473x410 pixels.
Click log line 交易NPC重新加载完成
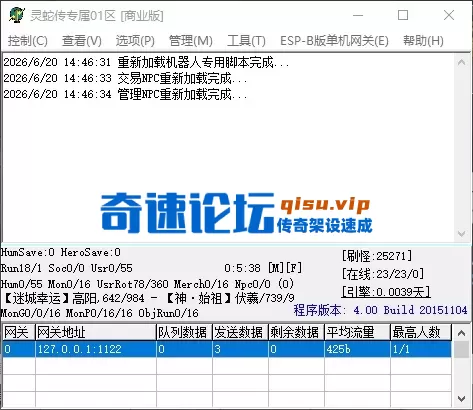[x=125, y=78]
